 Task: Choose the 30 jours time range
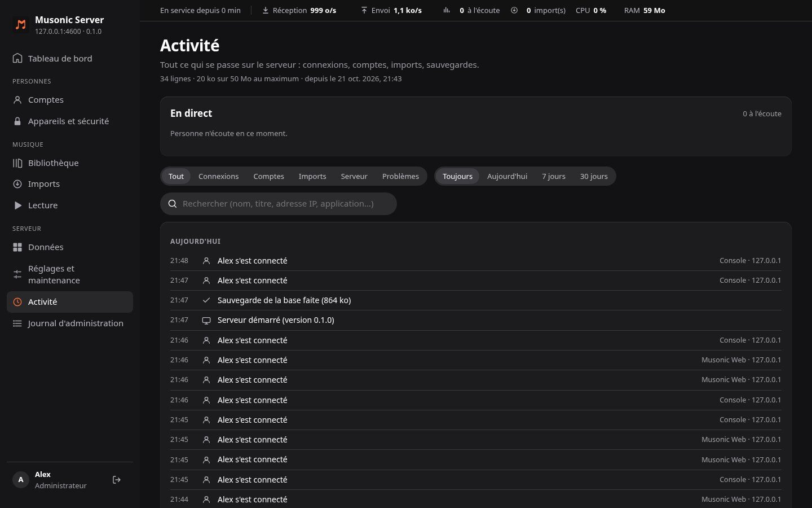click(x=594, y=176)
